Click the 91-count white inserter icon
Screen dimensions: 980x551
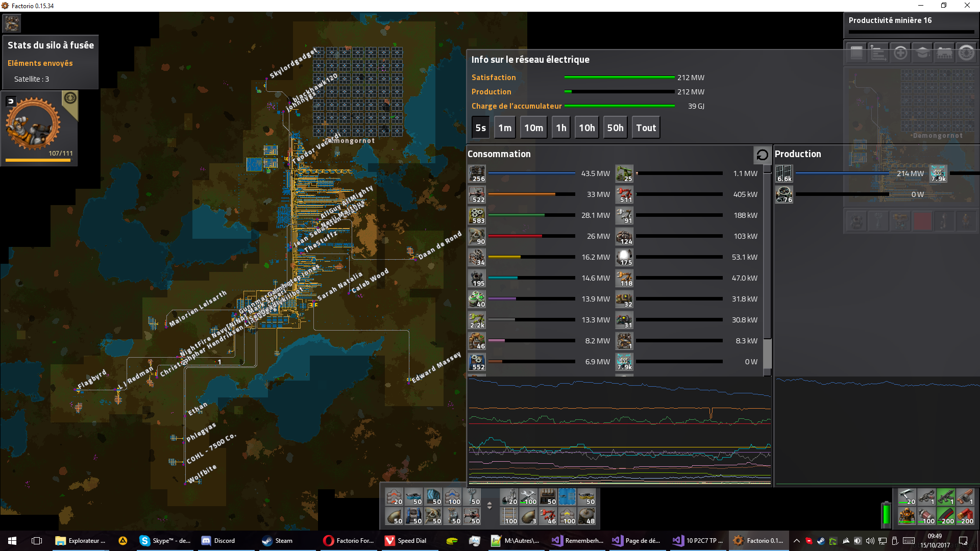[x=624, y=215]
